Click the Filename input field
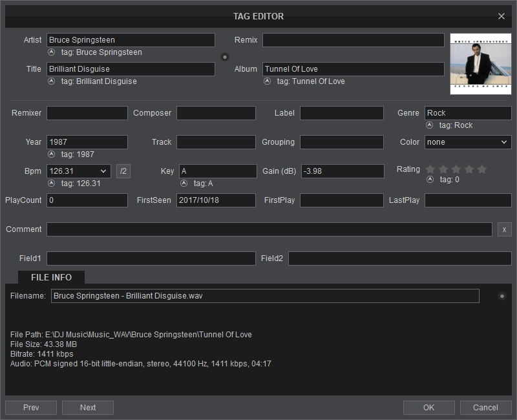This screenshot has width=517, height=420. tap(265, 296)
